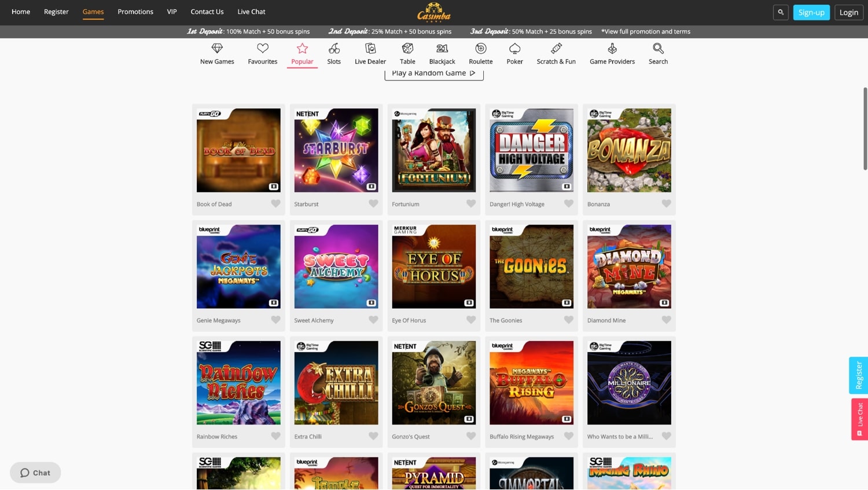Favourite the Book of Dead game
The image size is (868, 490).
click(x=276, y=204)
